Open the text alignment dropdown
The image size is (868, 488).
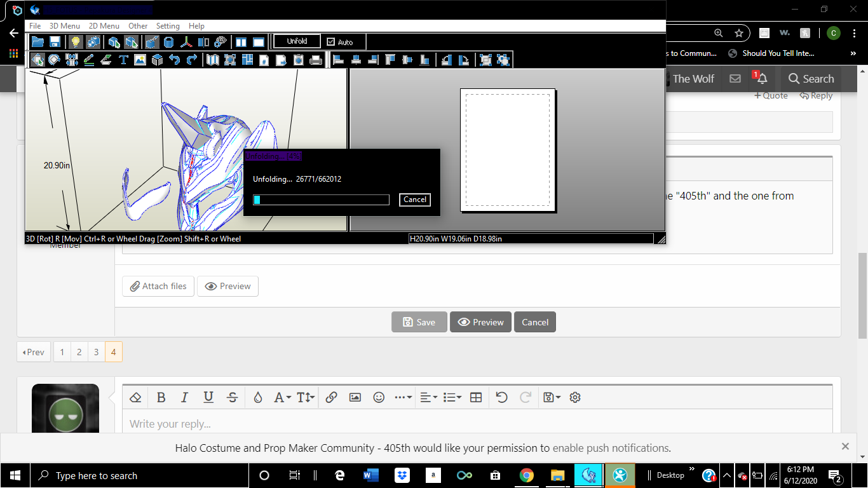429,397
